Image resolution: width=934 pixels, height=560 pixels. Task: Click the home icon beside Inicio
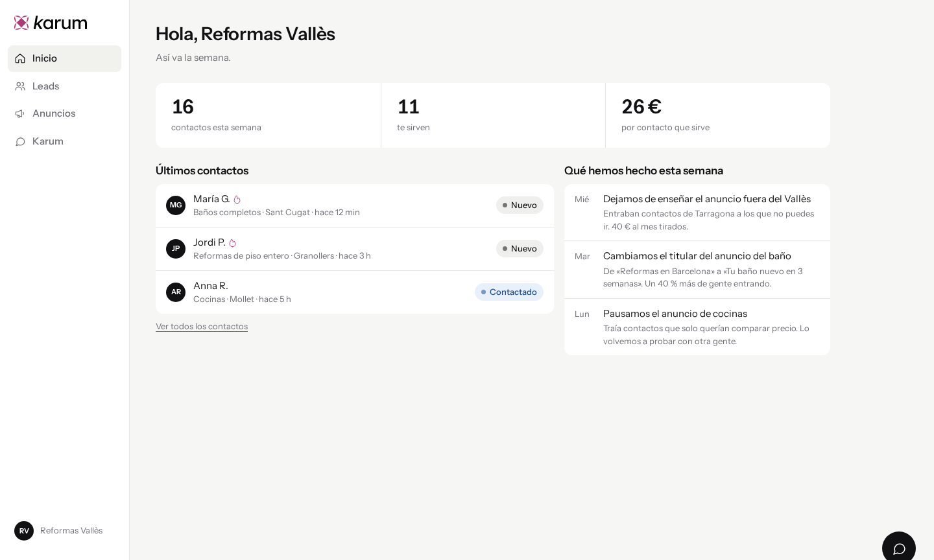[x=20, y=58]
